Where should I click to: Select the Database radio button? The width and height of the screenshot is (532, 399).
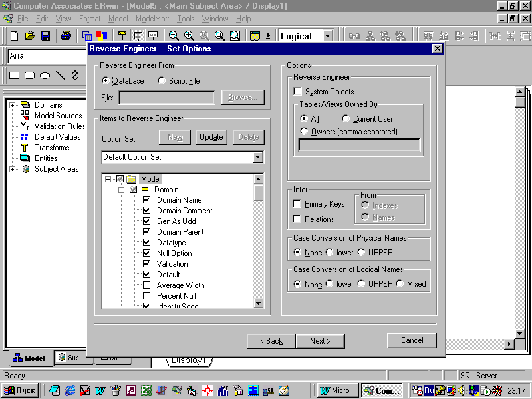(106, 80)
